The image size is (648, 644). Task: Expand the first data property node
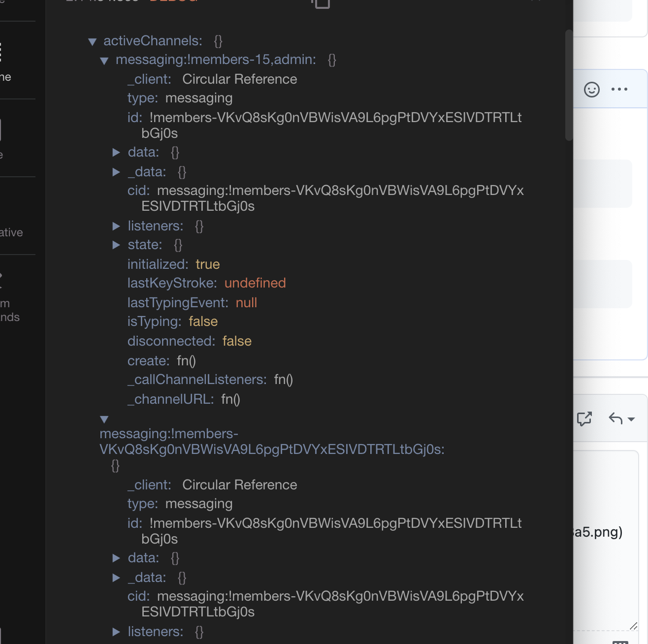click(117, 153)
